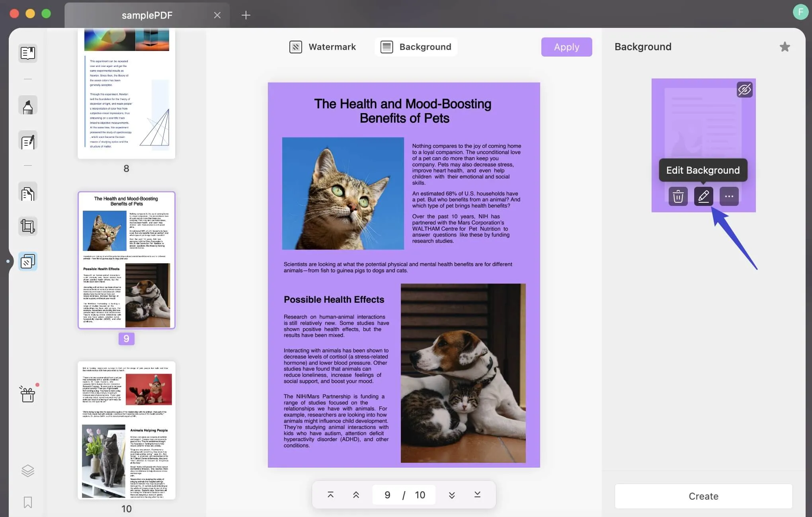This screenshot has width=812, height=517.
Task: Delete background with the trash icon
Action: [678, 196]
